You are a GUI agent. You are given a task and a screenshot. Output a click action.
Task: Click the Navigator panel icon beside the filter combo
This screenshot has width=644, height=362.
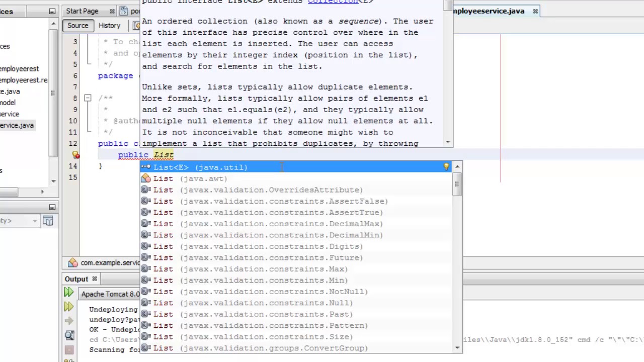coord(48,220)
